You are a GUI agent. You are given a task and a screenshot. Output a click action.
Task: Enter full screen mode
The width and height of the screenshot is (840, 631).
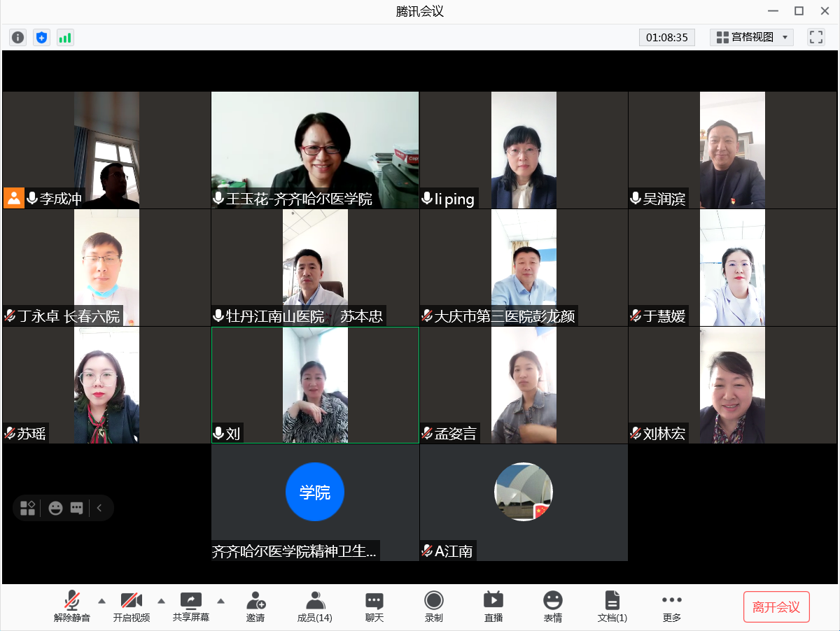coord(816,37)
